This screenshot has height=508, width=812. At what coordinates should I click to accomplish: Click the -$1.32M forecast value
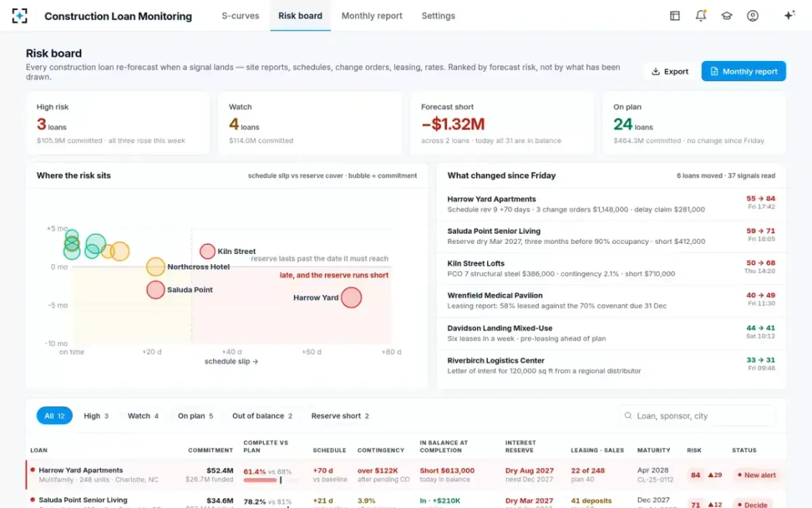(453, 125)
